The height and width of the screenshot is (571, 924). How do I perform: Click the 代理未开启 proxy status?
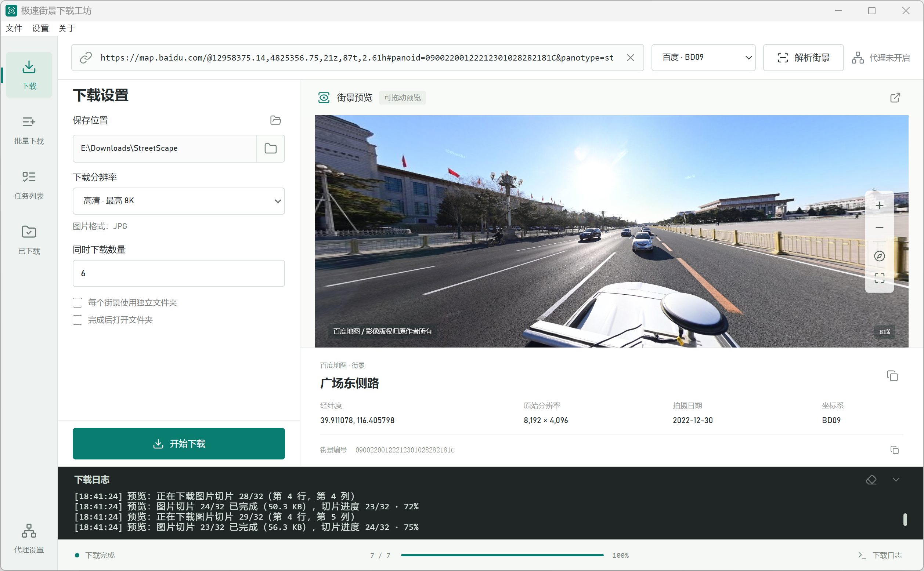coord(881,58)
